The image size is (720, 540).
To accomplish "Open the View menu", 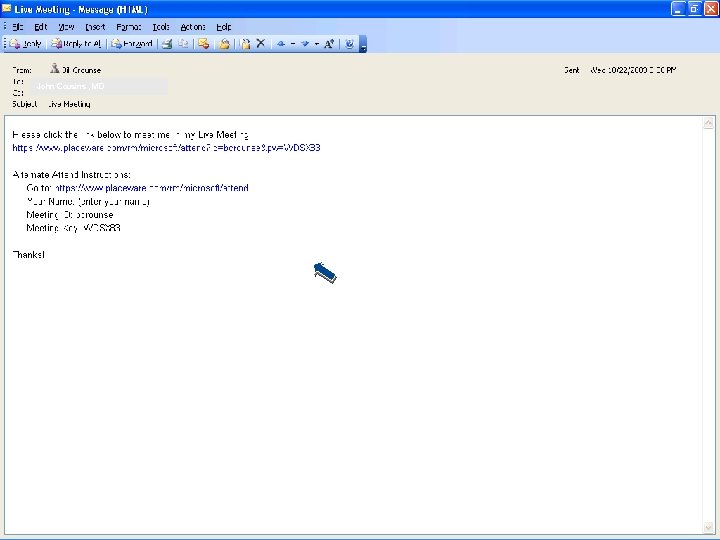I will [66, 27].
